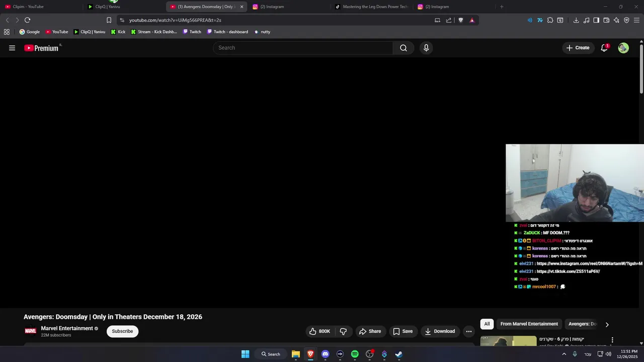Go back in browser history
This screenshot has width=644, height=362.
pyautogui.click(x=7, y=20)
